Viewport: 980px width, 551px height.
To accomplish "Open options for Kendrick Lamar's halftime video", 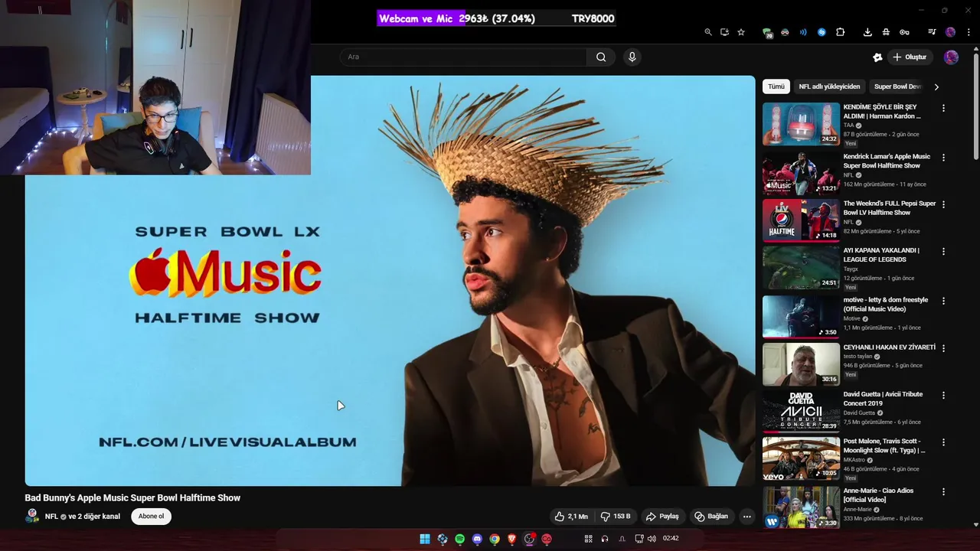I will (943, 158).
